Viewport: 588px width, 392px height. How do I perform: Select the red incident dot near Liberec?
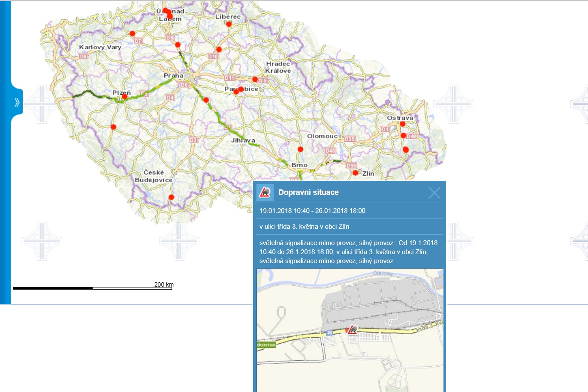(x=229, y=24)
